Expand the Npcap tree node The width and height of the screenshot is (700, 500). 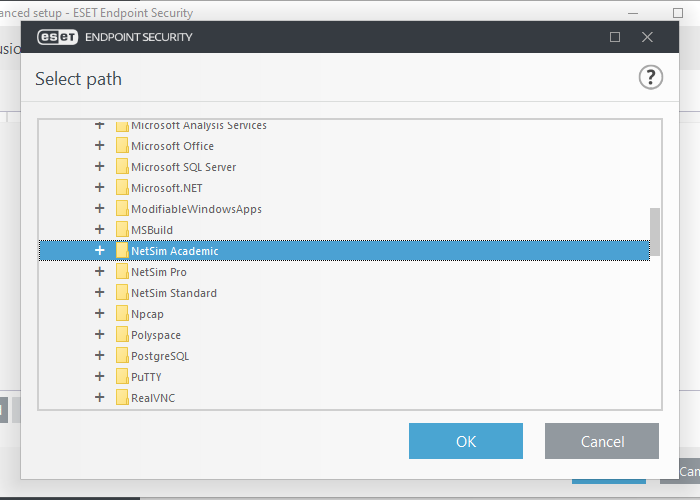100,313
